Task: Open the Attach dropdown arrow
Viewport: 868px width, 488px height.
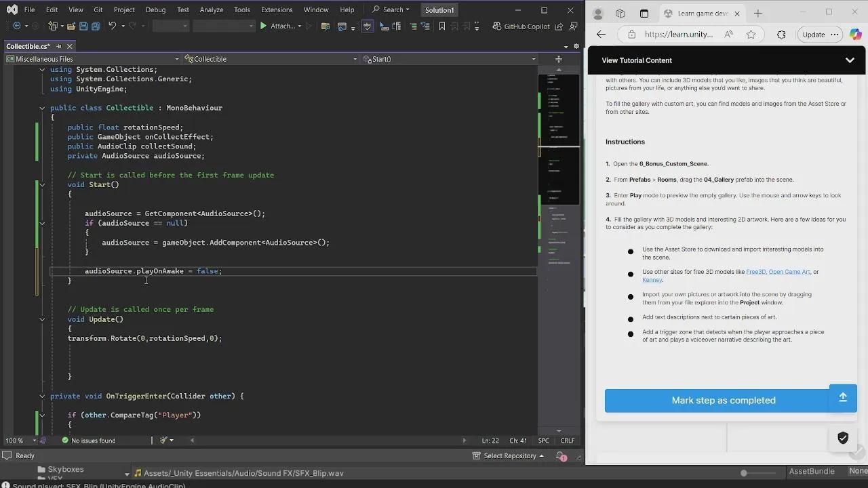Action: click(299, 26)
